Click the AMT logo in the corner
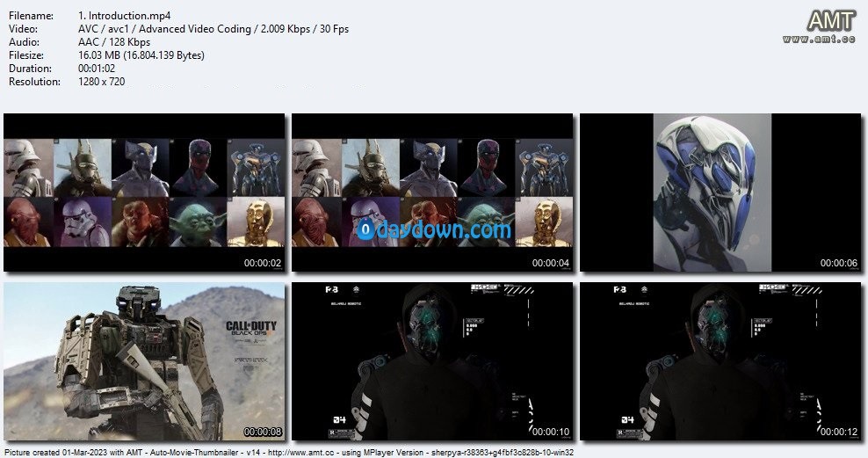Viewport: 868px width, 458px height. (830, 22)
